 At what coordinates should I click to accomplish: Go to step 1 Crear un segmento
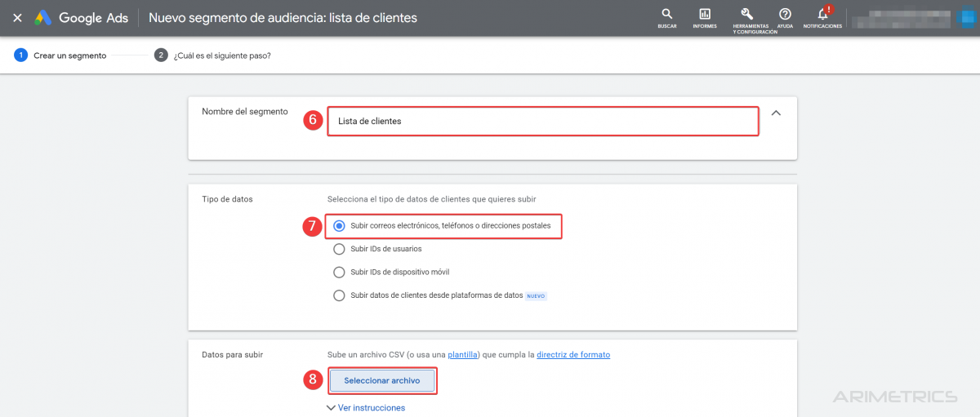[60, 55]
